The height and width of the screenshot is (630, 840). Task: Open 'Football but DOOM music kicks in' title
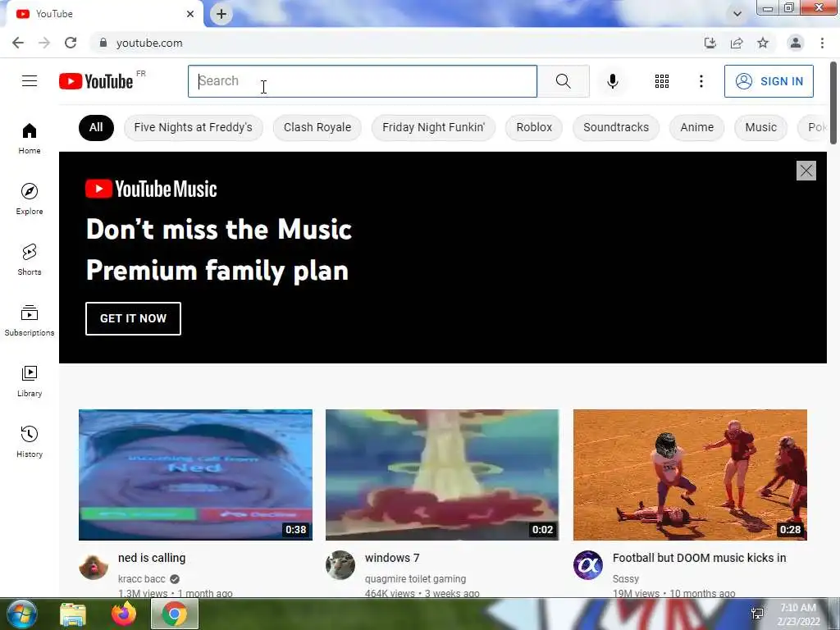coord(699,558)
